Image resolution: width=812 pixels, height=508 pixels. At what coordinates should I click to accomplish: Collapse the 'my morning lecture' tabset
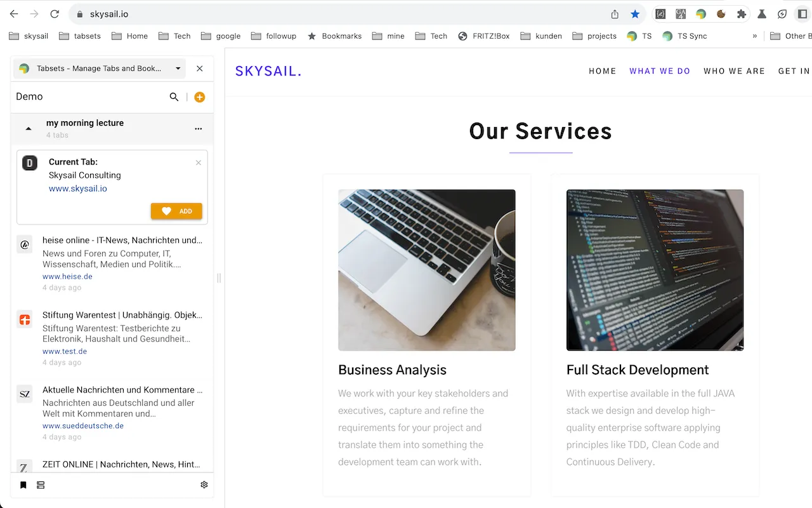pos(29,128)
